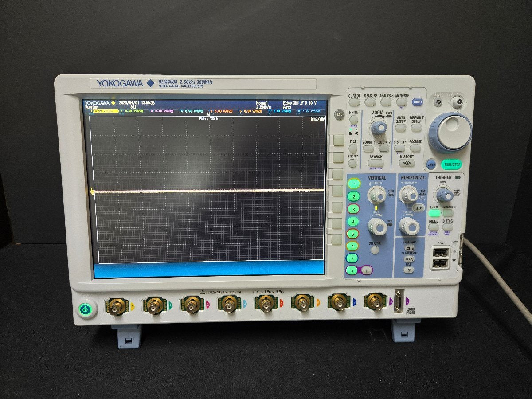Select the channel 5 BNC input connector
532x399 pixels.
pos(266,304)
